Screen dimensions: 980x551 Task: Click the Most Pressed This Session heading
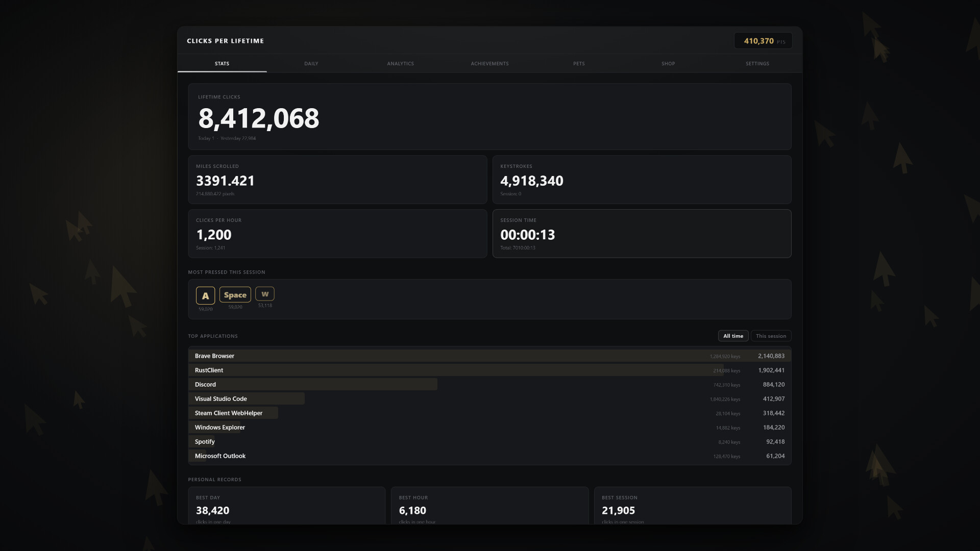(226, 272)
